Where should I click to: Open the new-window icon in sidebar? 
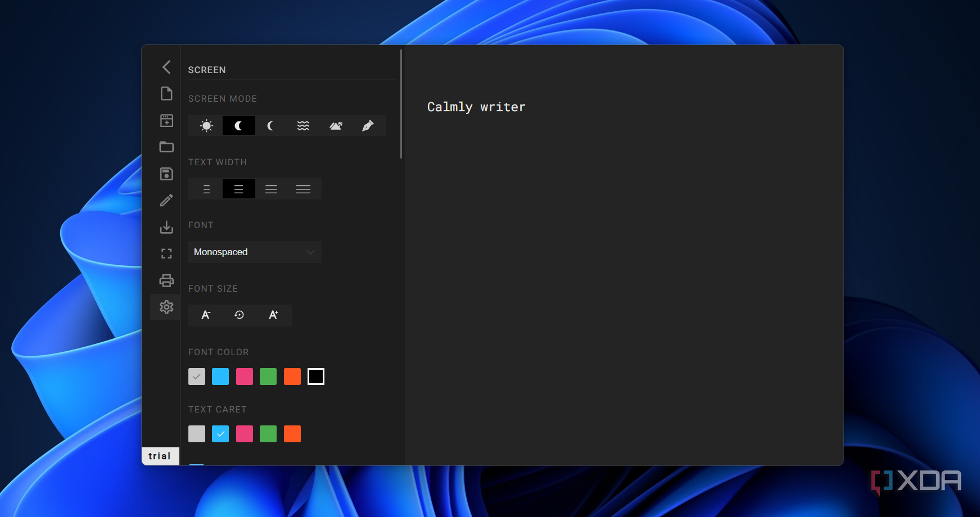click(x=166, y=120)
